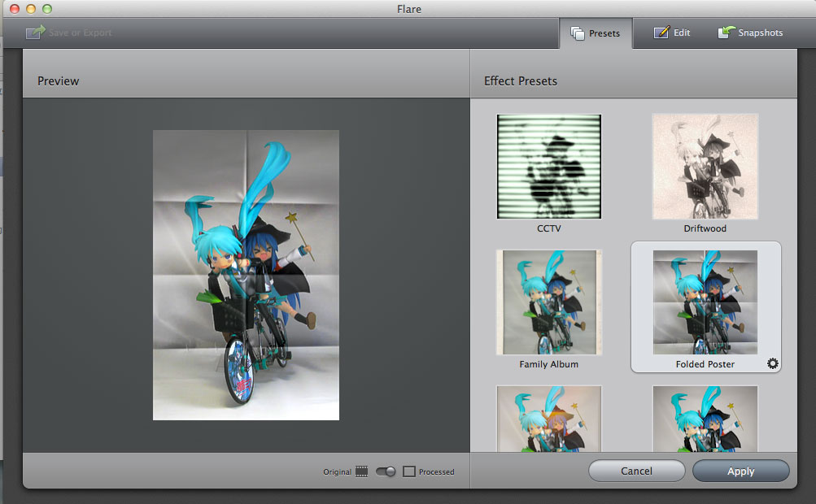Click the Original label text
Screen dimensions: 816x504
coord(338,471)
